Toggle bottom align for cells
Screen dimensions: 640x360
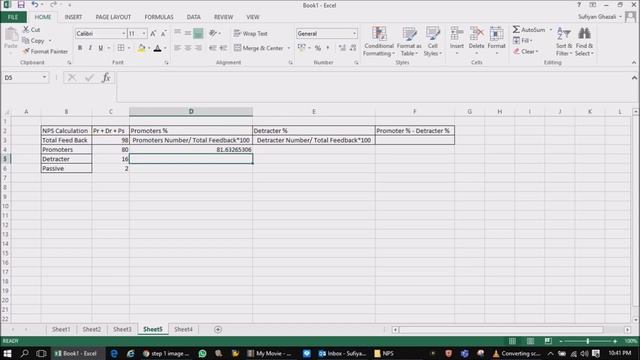coord(198,33)
